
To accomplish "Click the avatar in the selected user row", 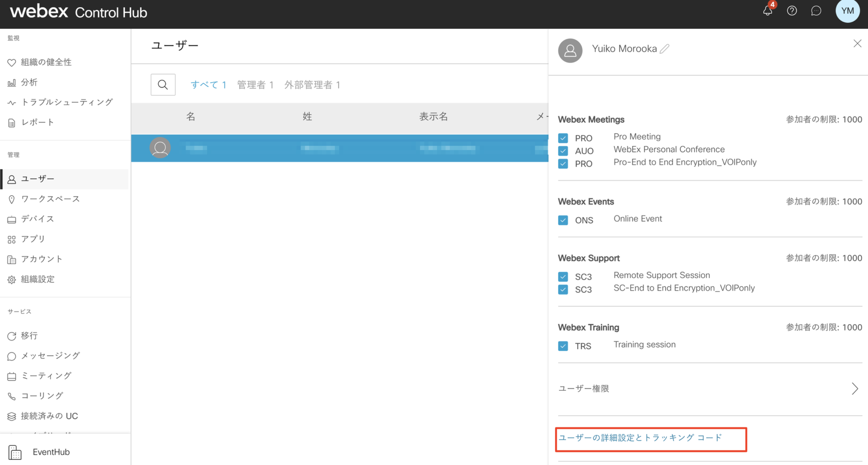I will tap(160, 148).
